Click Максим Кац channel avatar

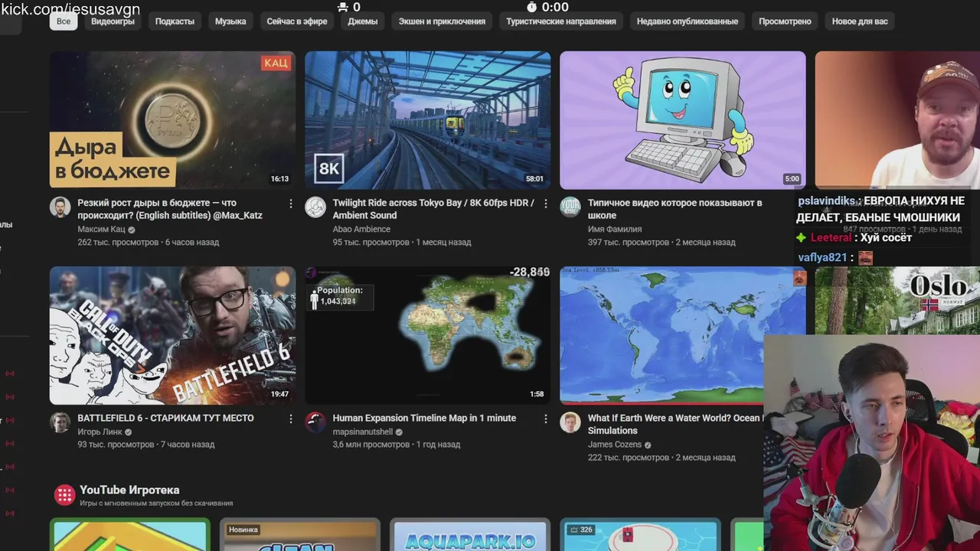(x=60, y=207)
